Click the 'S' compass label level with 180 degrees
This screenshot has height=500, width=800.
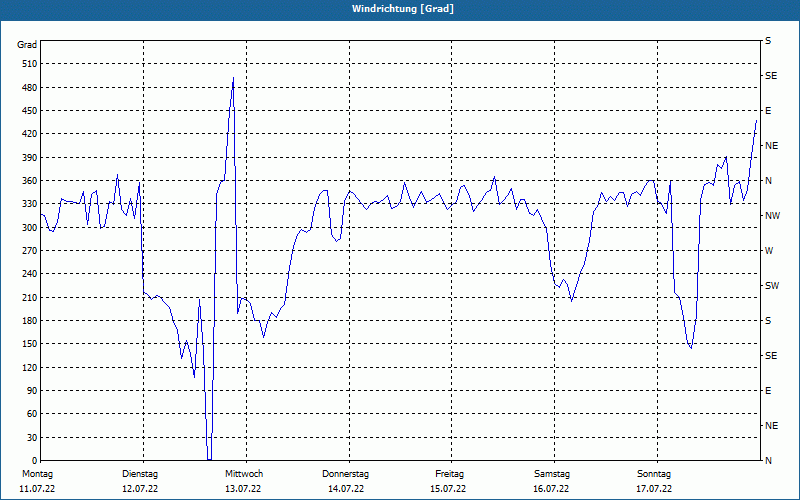pos(768,321)
